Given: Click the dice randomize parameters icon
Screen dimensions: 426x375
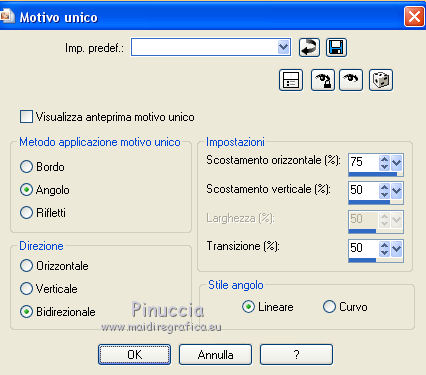Looking at the screenshot, I should click(381, 80).
